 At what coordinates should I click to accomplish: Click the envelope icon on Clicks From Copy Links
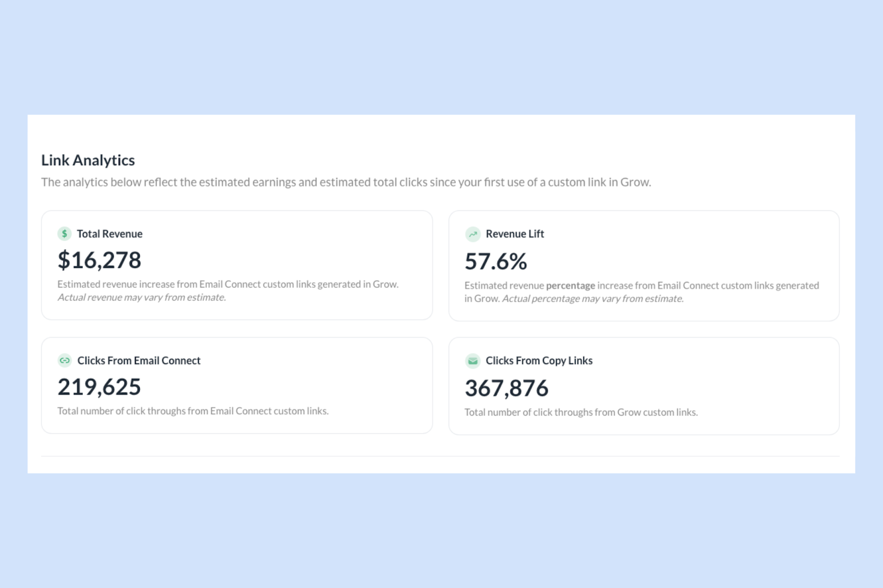472,361
